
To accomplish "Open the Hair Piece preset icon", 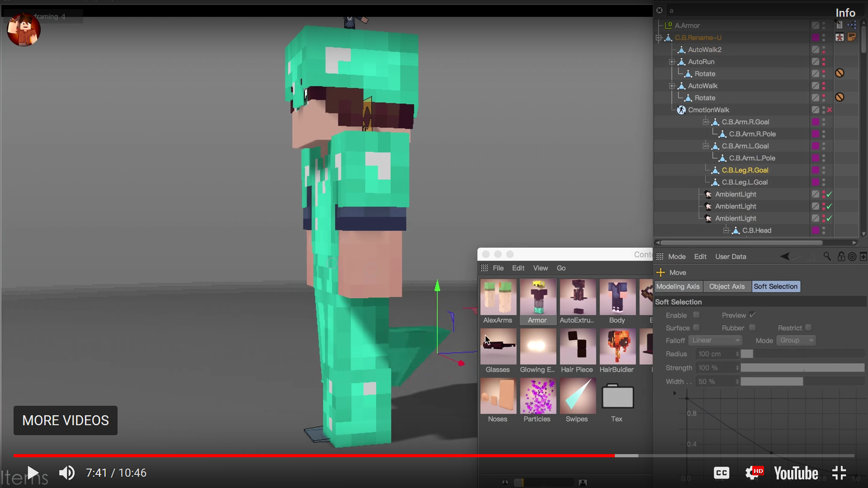I will click(x=578, y=347).
